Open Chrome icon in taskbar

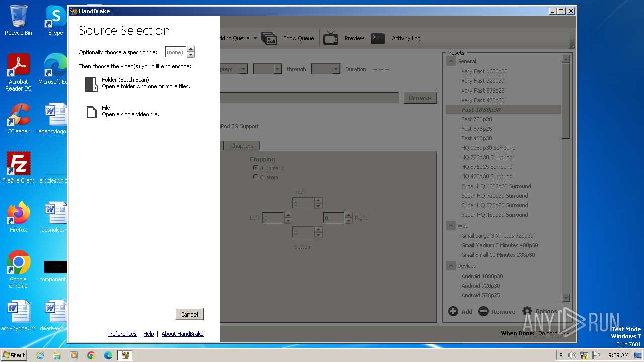click(x=91, y=355)
